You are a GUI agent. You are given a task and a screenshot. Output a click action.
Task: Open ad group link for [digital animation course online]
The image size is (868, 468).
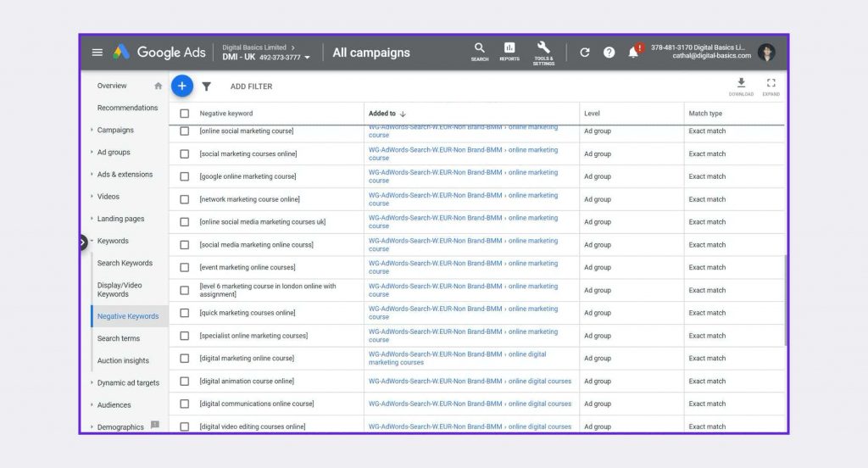pyautogui.click(x=470, y=381)
